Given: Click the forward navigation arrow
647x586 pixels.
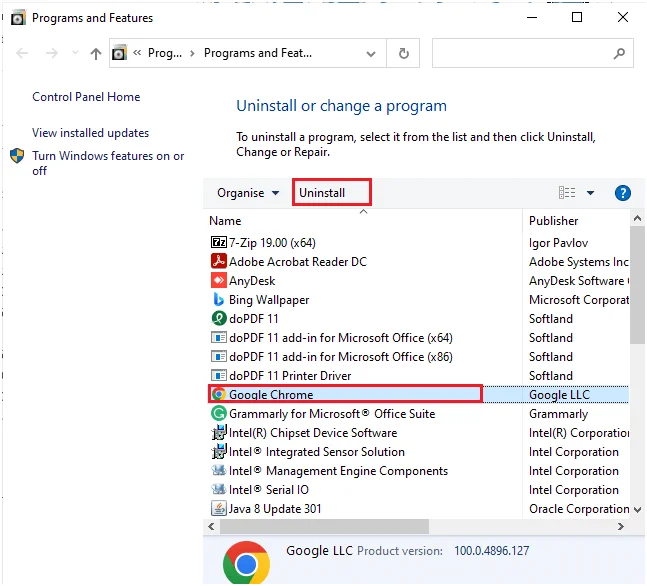Looking at the screenshot, I should 52,53.
